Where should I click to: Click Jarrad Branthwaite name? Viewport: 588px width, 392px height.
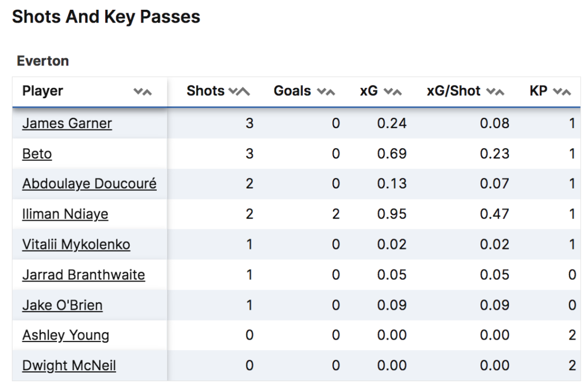(83, 275)
